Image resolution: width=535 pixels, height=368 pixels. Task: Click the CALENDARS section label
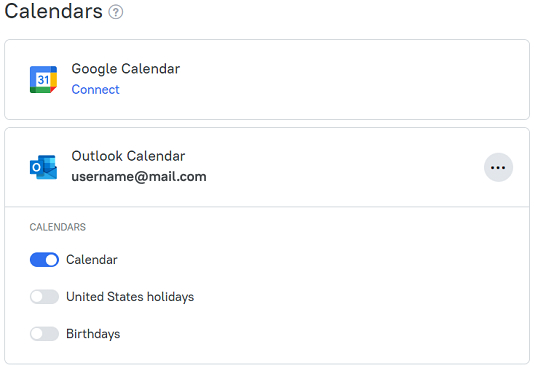click(x=58, y=227)
